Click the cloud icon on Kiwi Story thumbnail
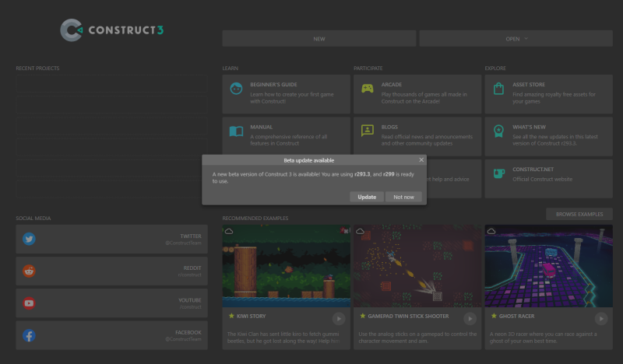Image resolution: width=623 pixels, height=364 pixels. (x=229, y=231)
